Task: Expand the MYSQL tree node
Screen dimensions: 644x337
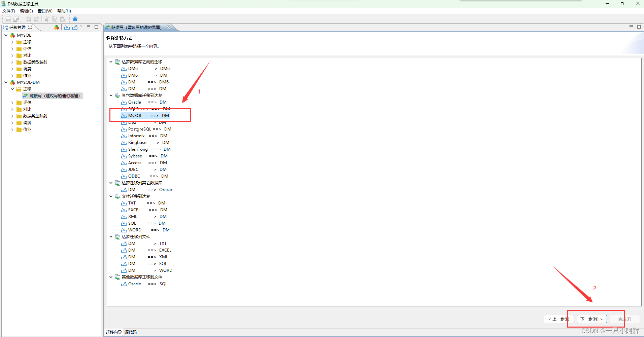Action: pyautogui.click(x=5, y=35)
